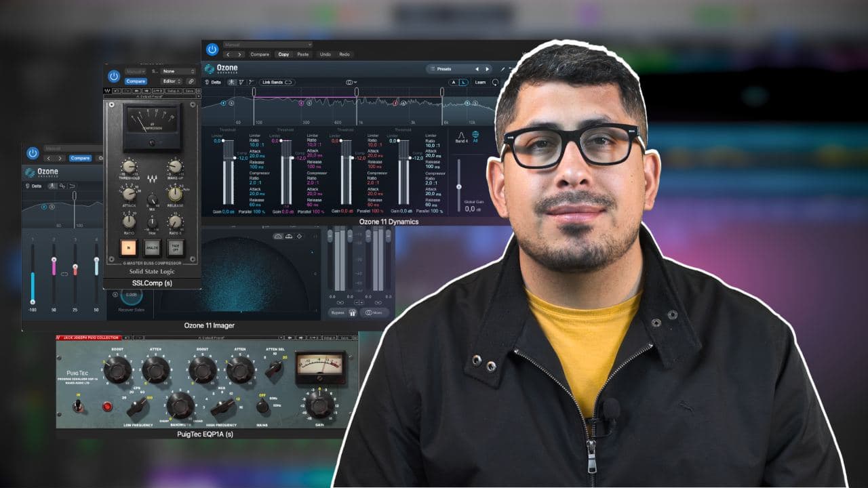Image resolution: width=868 pixels, height=488 pixels.
Task: Open the None side-chain dropdown in SSLComp
Action: coord(179,70)
